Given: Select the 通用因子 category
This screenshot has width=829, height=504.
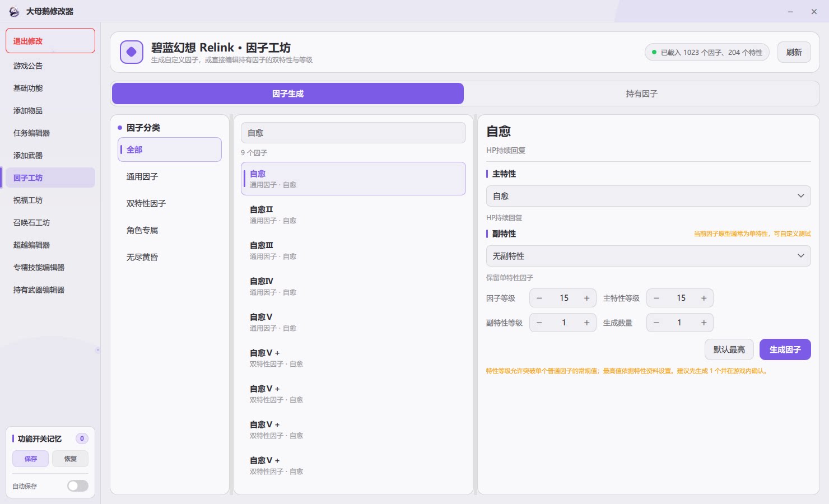Looking at the screenshot, I should click(170, 176).
